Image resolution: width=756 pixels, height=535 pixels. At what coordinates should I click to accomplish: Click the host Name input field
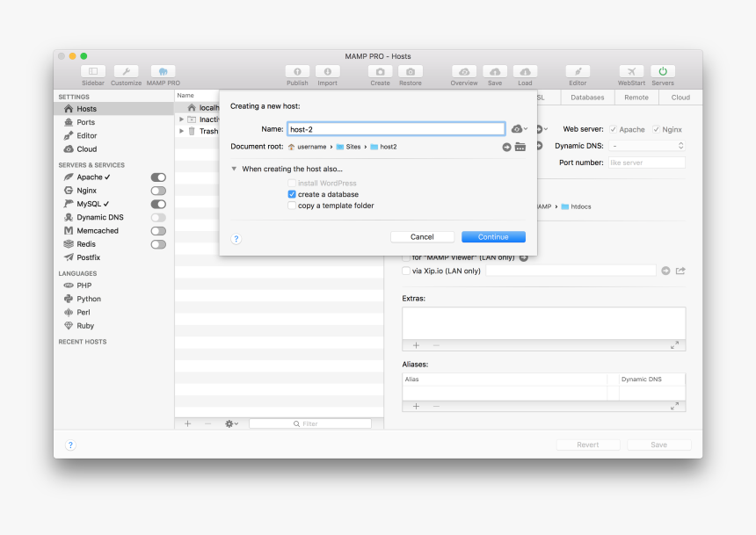click(x=396, y=129)
